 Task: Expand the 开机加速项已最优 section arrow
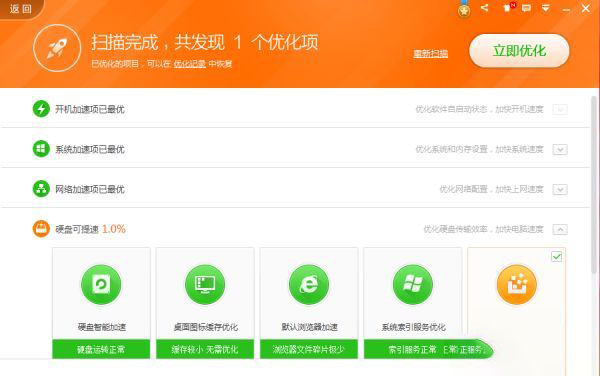[560, 109]
